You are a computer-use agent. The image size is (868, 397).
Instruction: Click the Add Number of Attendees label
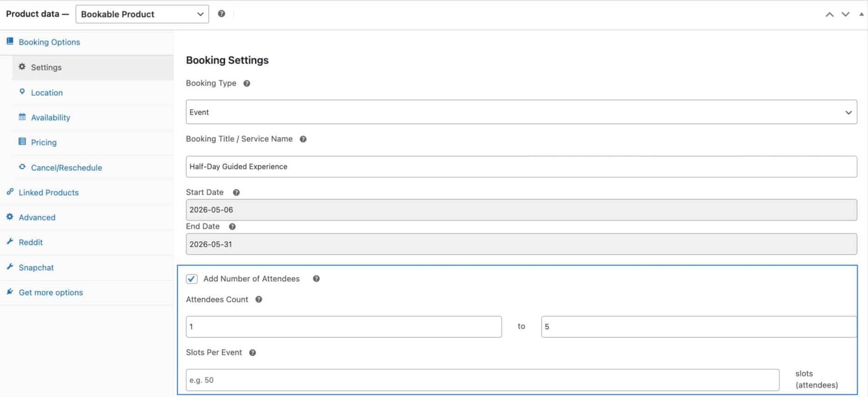(x=252, y=279)
